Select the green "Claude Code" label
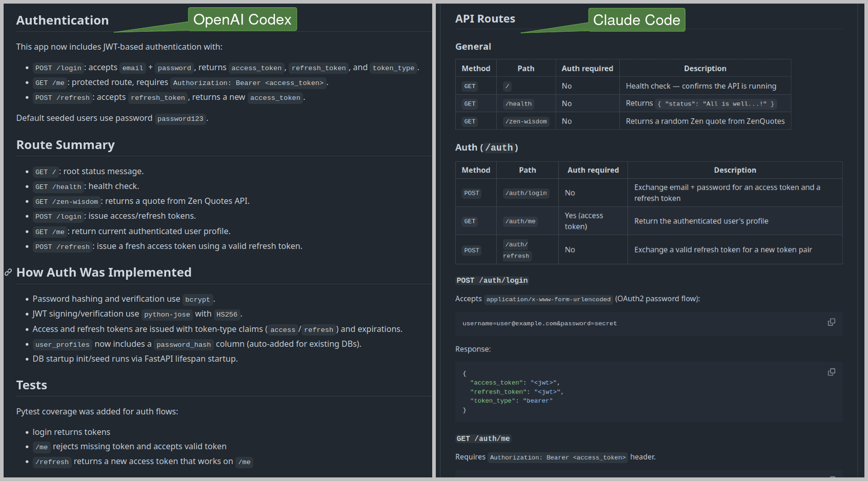 636,20
